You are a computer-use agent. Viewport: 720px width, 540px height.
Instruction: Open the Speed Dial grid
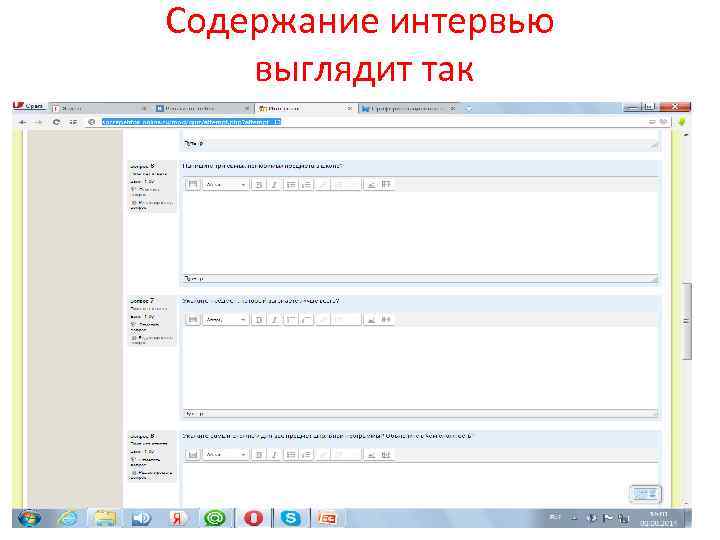(73, 122)
